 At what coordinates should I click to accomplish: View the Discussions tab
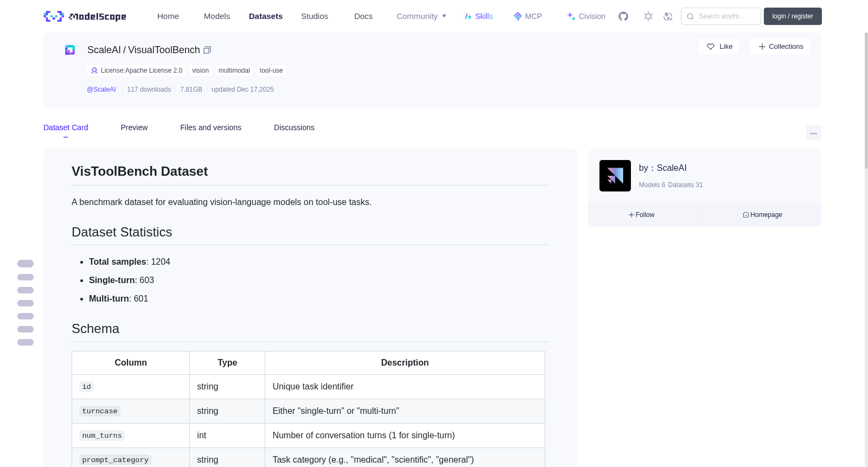294,127
